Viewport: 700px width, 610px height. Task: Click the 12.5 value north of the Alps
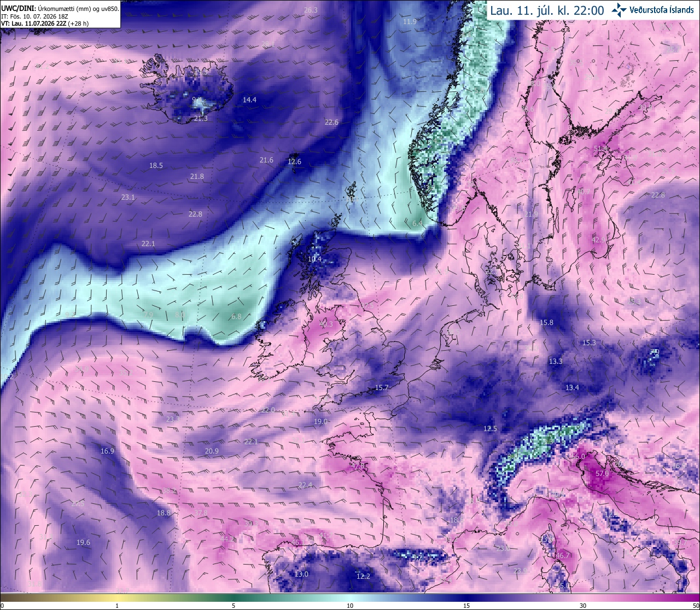(x=490, y=428)
